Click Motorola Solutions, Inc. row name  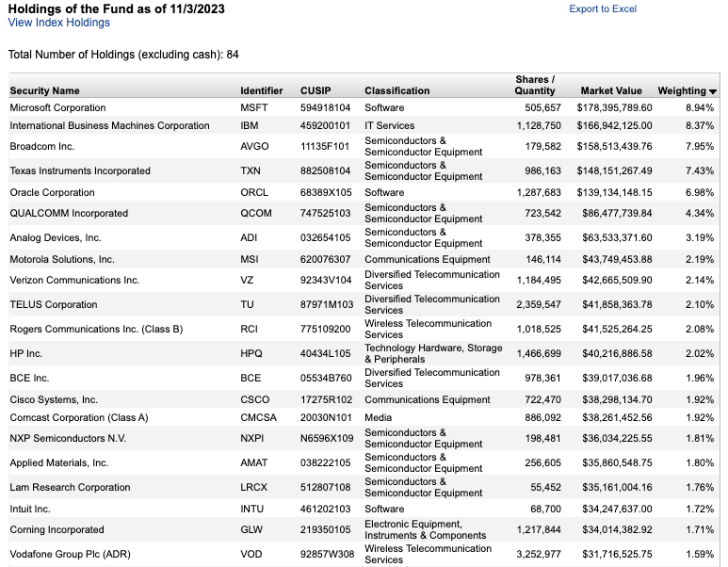pos(62,259)
